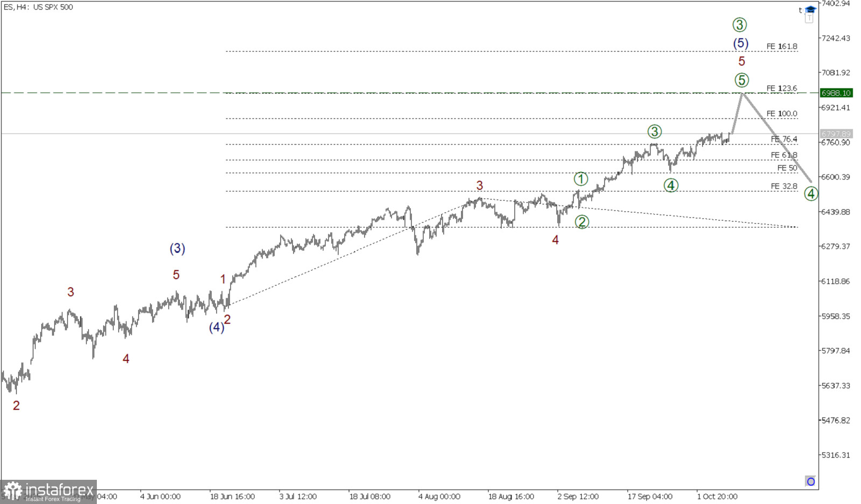
Task: Click the 17 Sep 04:00 time axis label
Action: (x=650, y=496)
